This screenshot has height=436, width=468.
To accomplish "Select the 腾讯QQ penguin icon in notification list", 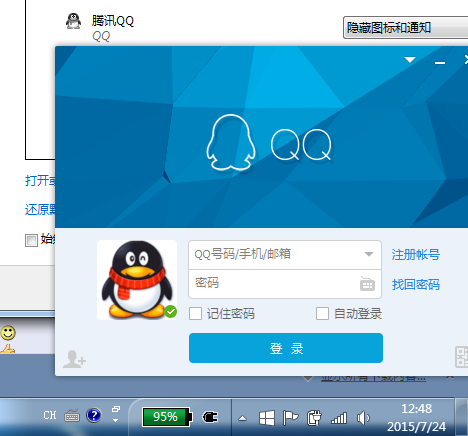I will pyautogui.click(x=73, y=21).
